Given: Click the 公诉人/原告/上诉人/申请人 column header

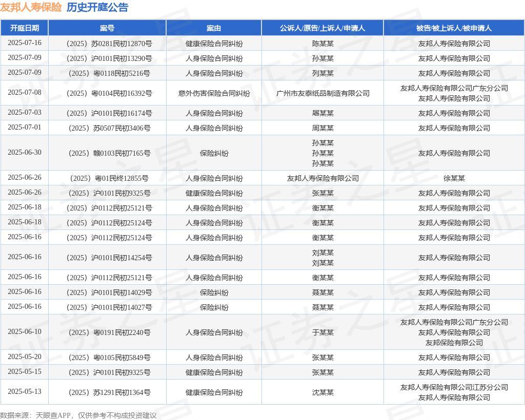Looking at the screenshot, I should coord(322,28).
